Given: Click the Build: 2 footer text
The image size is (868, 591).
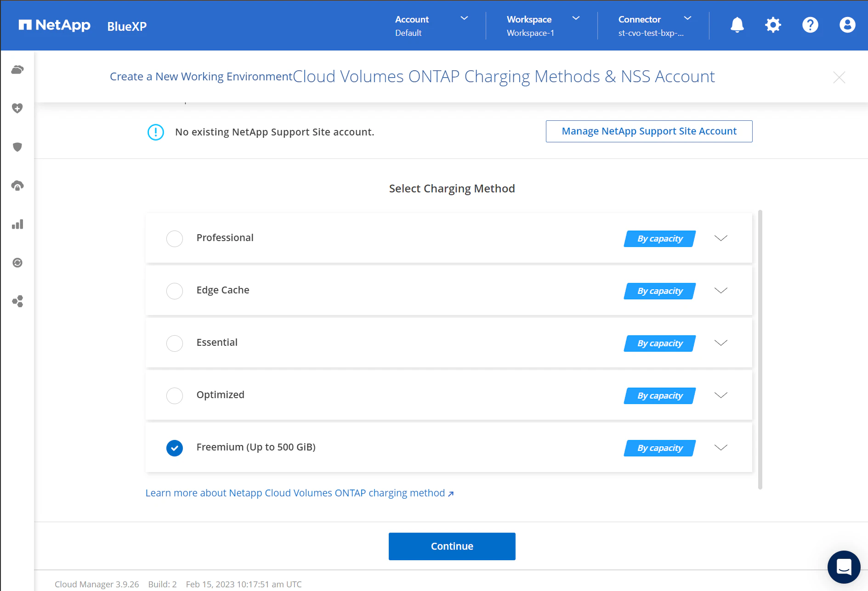Looking at the screenshot, I should (162, 584).
